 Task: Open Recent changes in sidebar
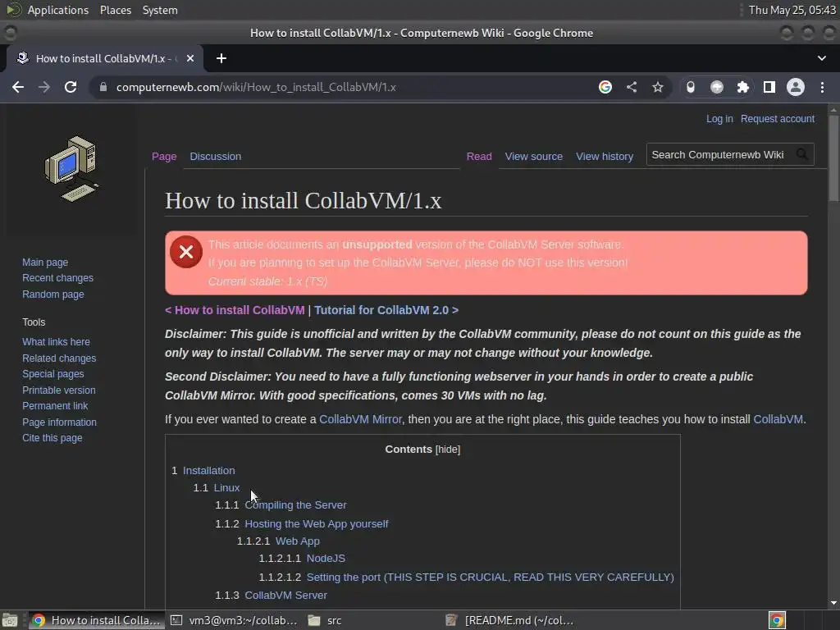tap(58, 278)
